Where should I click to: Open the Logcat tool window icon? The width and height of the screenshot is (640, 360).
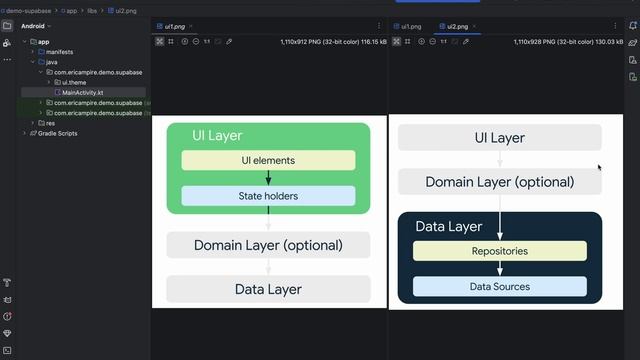click(x=7, y=300)
